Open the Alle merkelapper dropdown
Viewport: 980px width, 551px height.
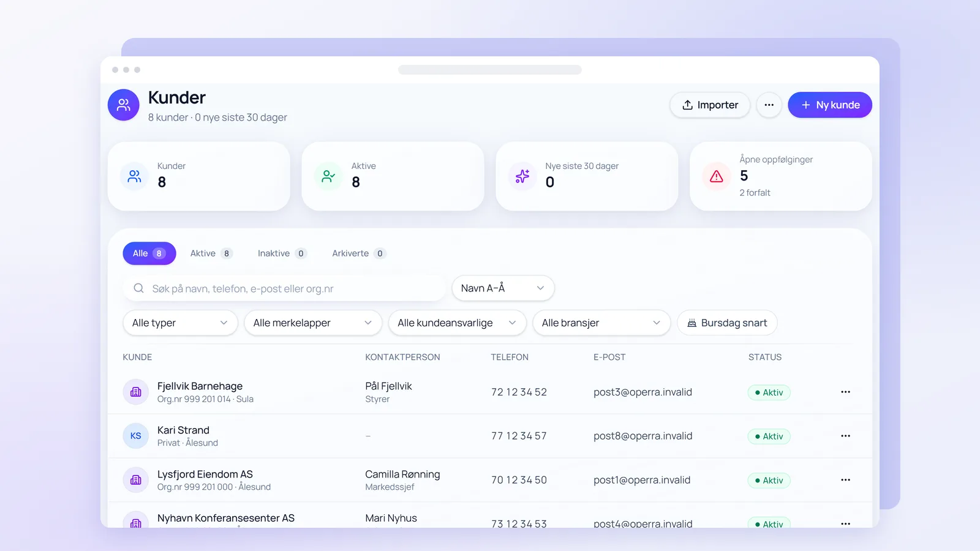pos(313,323)
